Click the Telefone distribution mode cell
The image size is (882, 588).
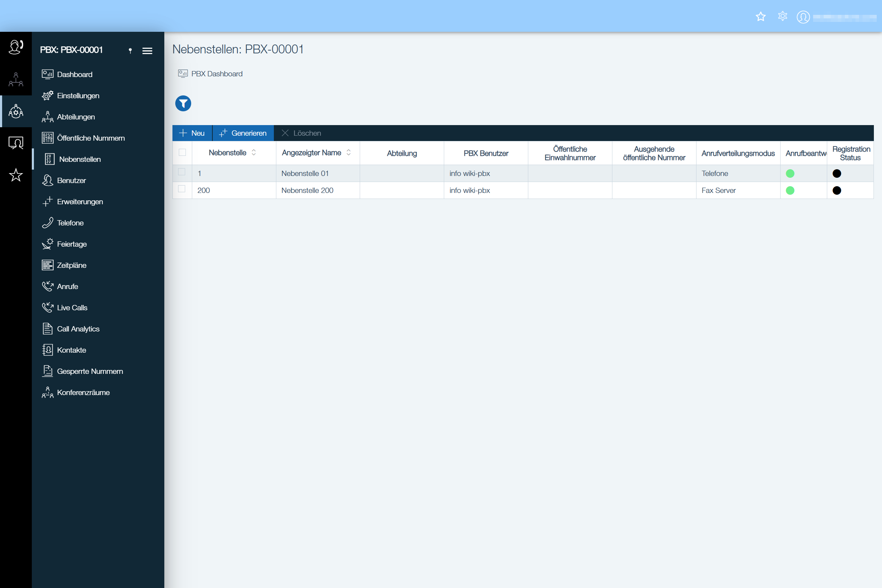738,174
